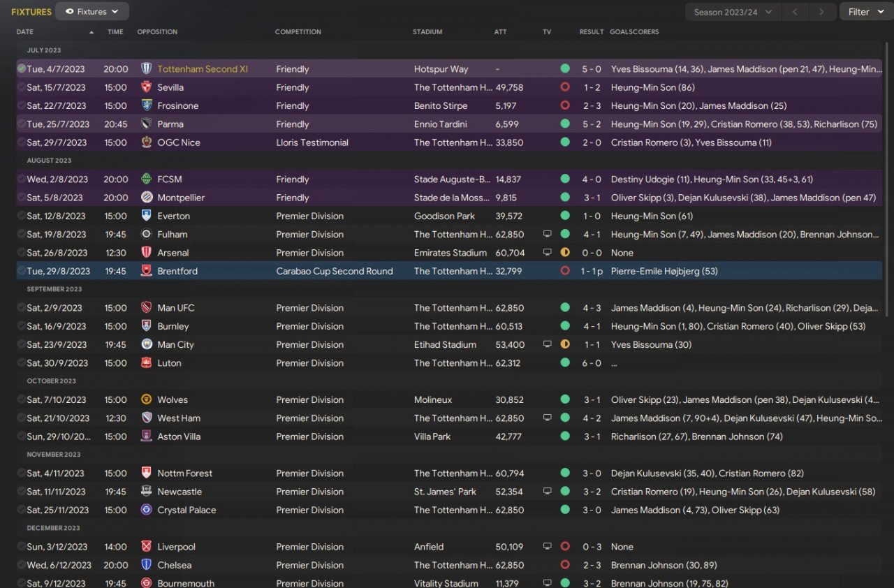Sort by the Competition column header
Screen dimensions: 894x588
coord(298,32)
